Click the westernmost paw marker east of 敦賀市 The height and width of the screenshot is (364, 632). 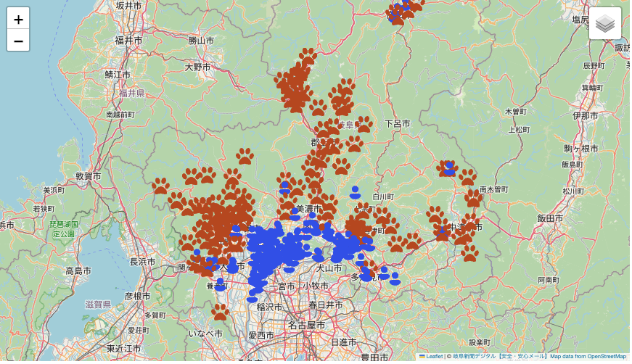click(x=160, y=186)
